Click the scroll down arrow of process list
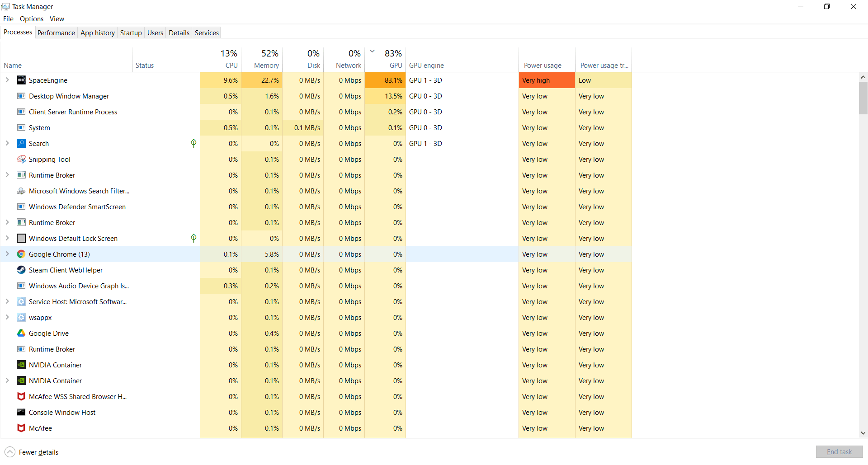 [863, 433]
